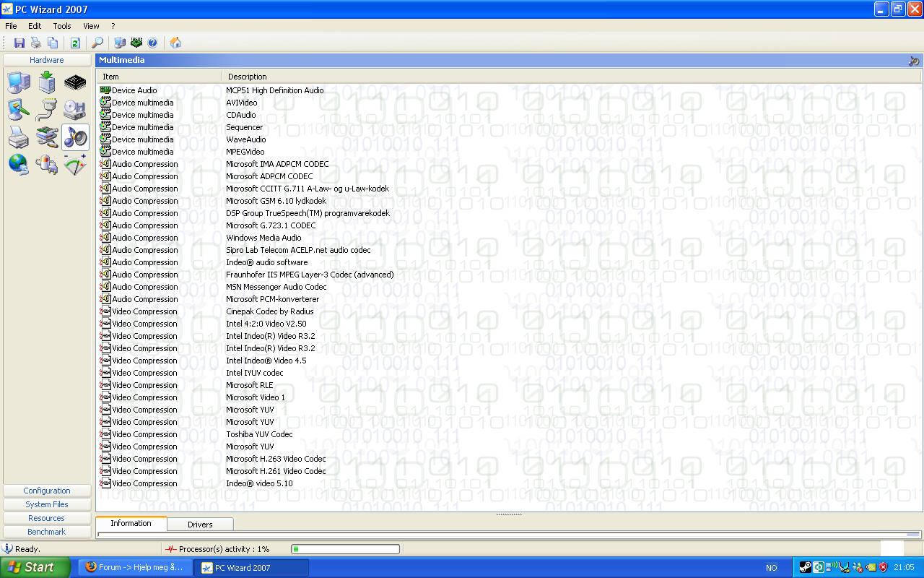Select Microsoft IMA ADPCM CODEC row
This screenshot has height=578, width=924.
510,164
